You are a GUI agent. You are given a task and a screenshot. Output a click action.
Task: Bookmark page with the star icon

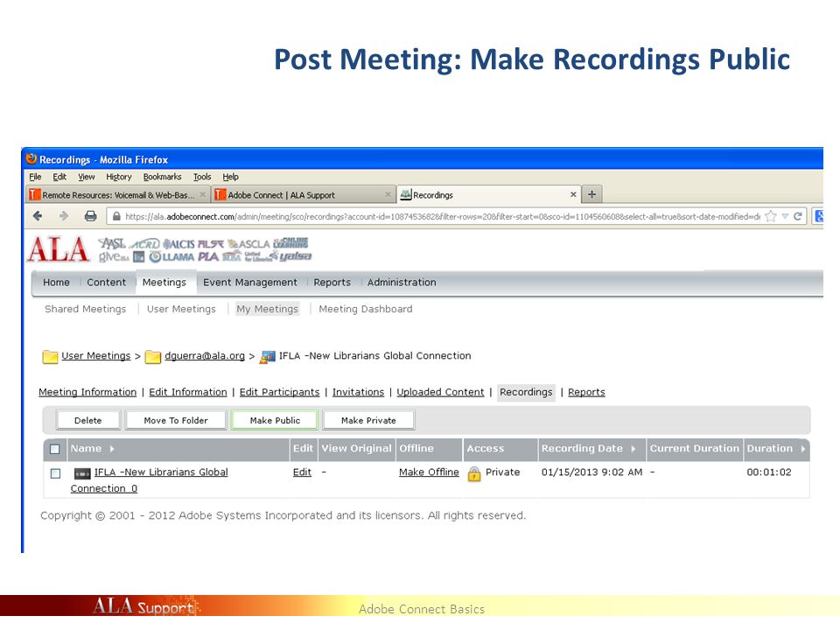(770, 216)
